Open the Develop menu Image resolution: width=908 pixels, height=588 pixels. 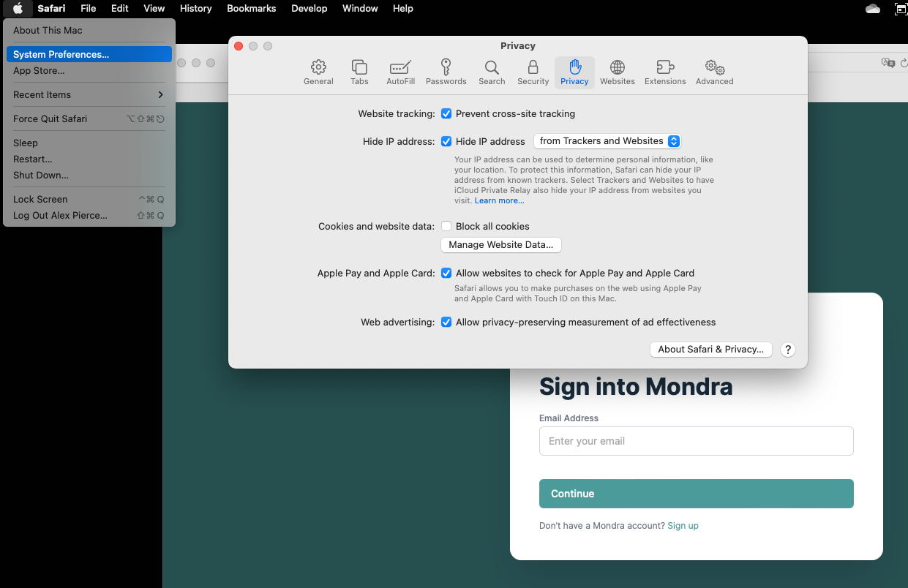308,9
